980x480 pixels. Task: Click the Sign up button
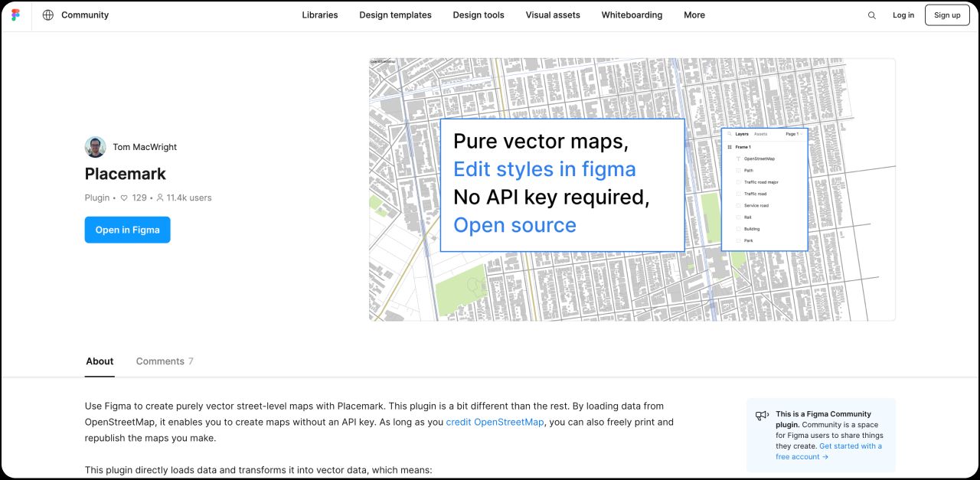click(x=947, y=15)
